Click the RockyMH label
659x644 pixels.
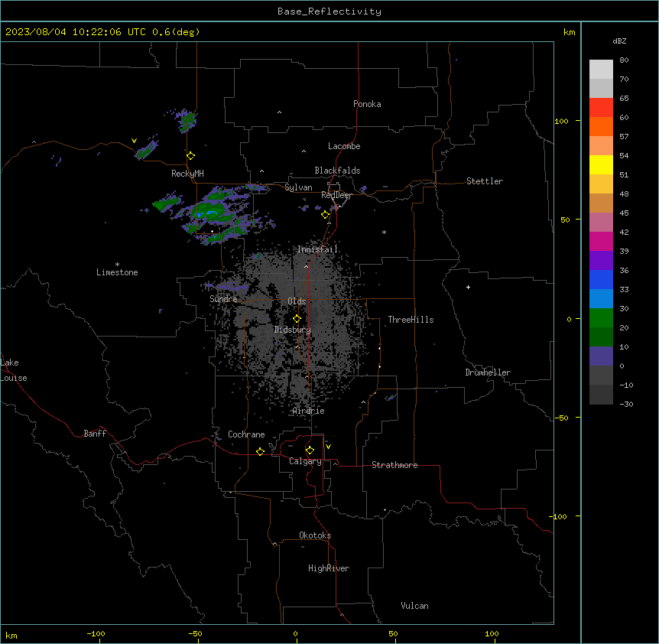tap(187, 173)
